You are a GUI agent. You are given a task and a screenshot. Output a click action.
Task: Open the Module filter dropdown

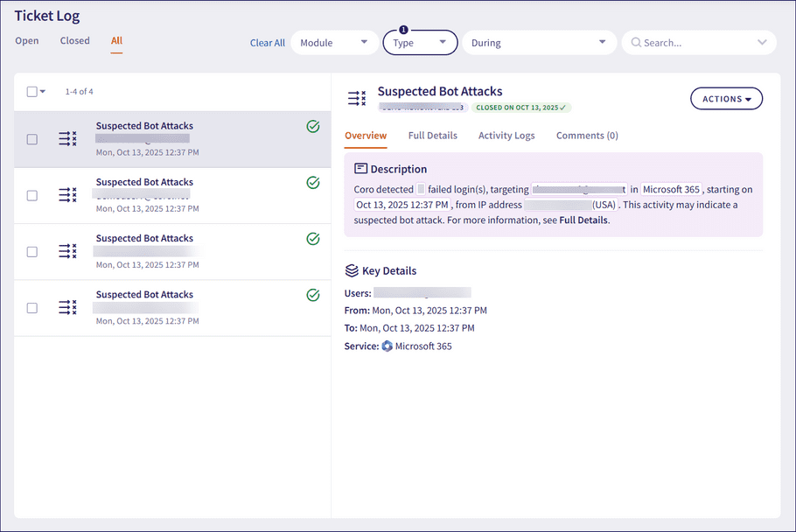click(334, 43)
